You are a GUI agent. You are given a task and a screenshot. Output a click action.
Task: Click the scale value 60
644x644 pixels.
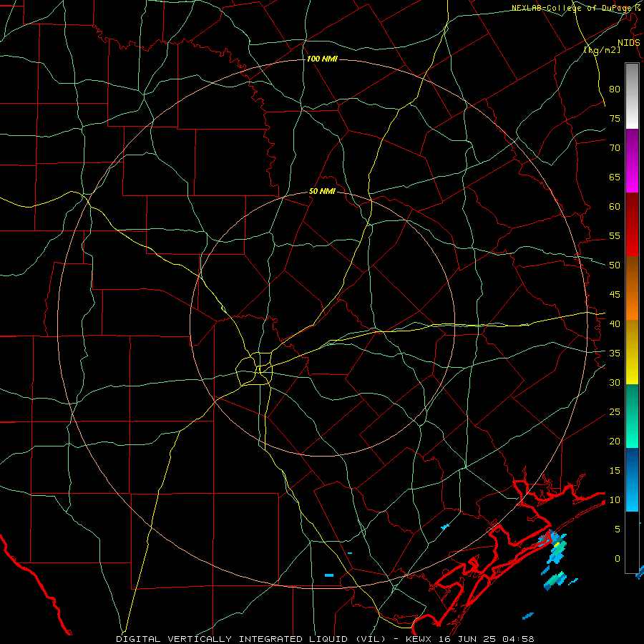click(615, 207)
